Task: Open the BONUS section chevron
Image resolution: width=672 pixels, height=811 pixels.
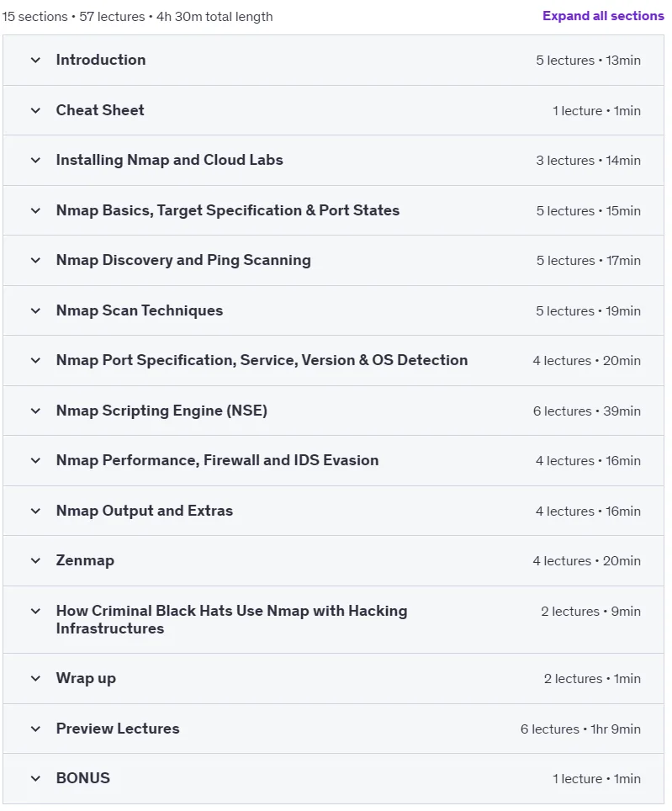Action: 35,778
